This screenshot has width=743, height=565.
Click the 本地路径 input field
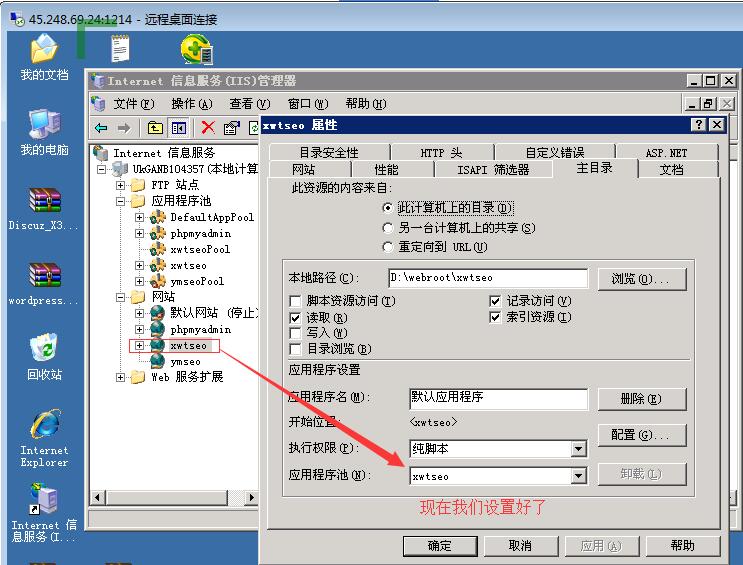tap(488, 278)
